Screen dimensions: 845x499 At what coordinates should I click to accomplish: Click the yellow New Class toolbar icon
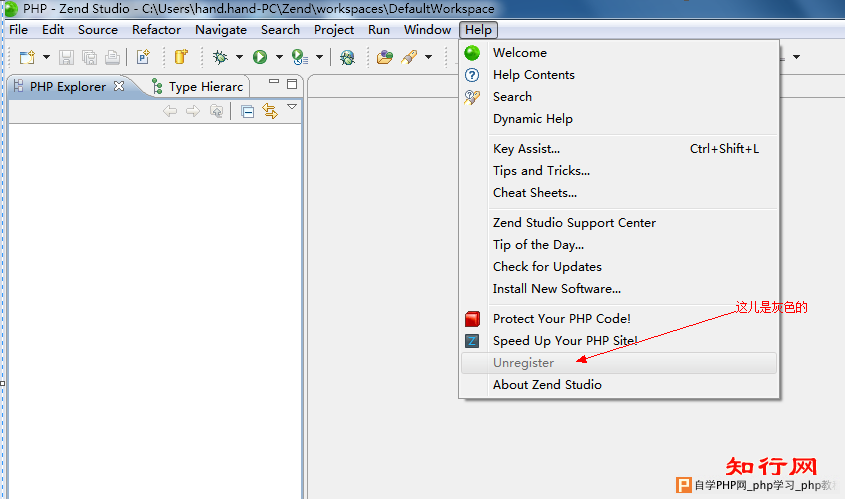click(x=181, y=57)
